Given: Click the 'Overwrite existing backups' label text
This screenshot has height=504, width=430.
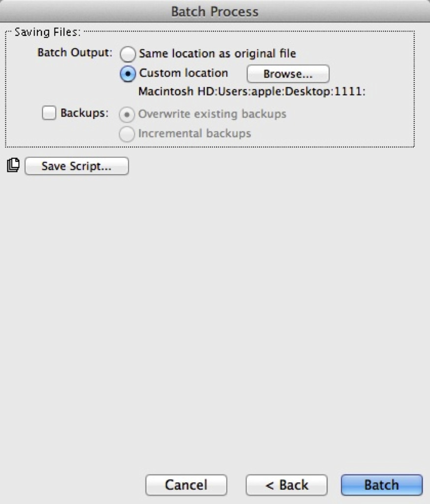Looking at the screenshot, I should click(212, 114).
